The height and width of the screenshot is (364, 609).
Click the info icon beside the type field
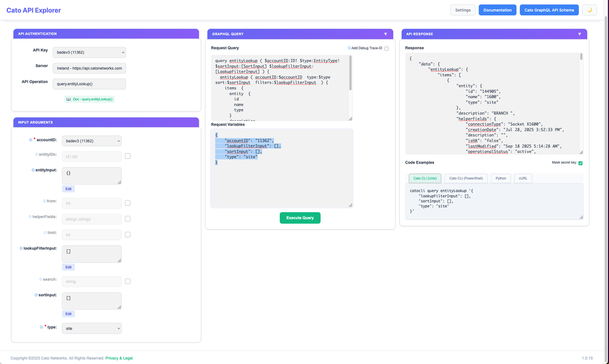41,327
